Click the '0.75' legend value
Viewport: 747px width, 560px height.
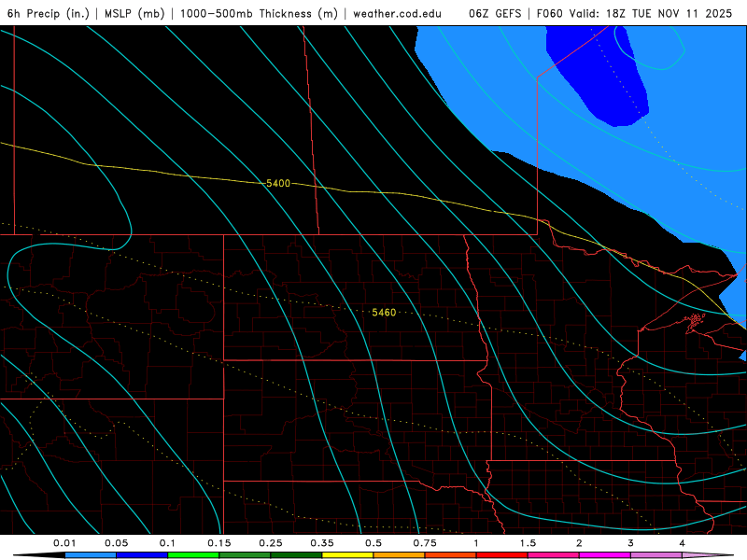pos(425,543)
